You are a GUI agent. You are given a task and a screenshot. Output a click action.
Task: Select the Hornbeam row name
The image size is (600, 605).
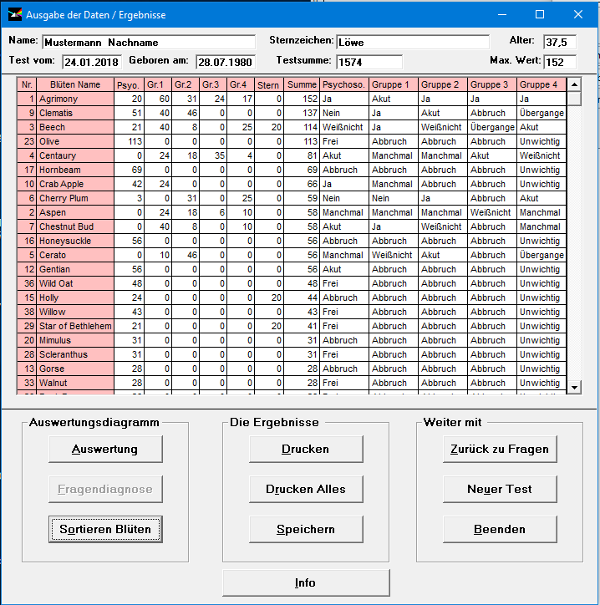(x=76, y=170)
